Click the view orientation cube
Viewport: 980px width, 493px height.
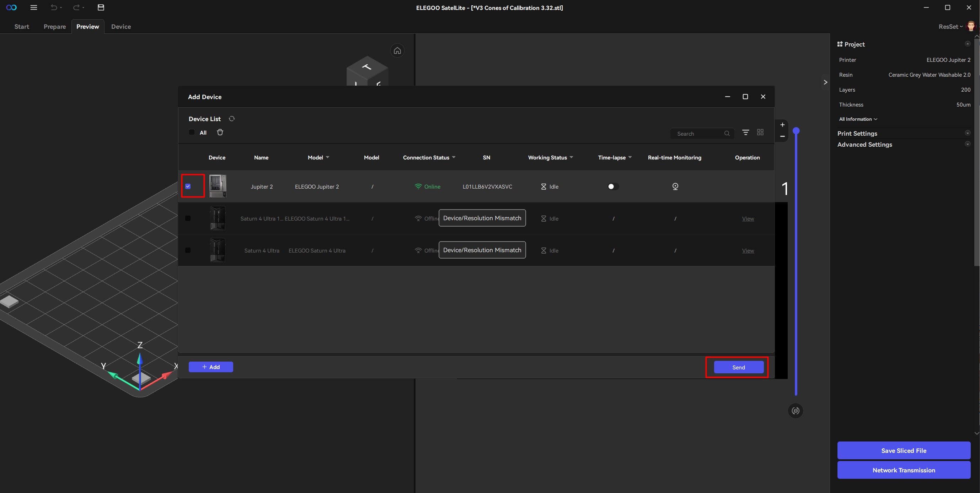click(367, 71)
